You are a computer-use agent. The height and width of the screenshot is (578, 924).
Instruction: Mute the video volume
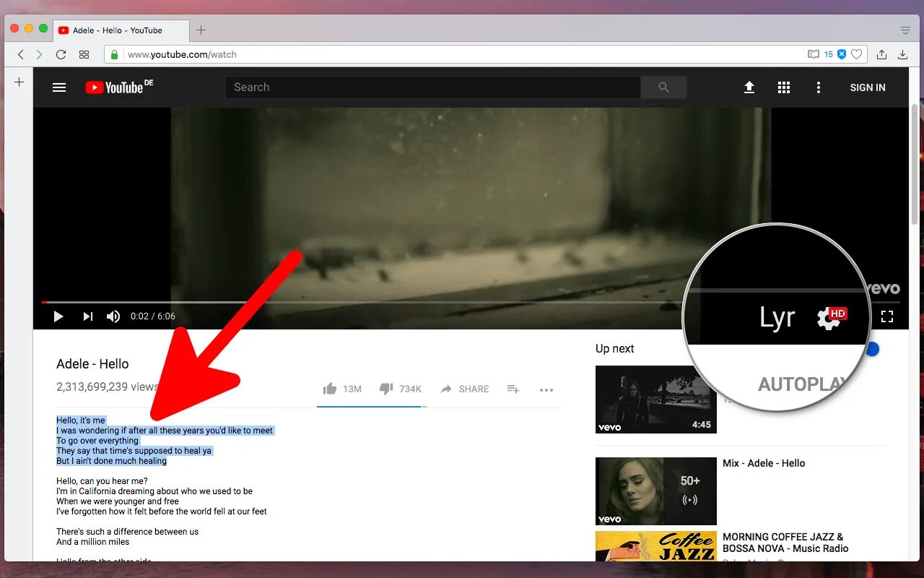(x=113, y=316)
